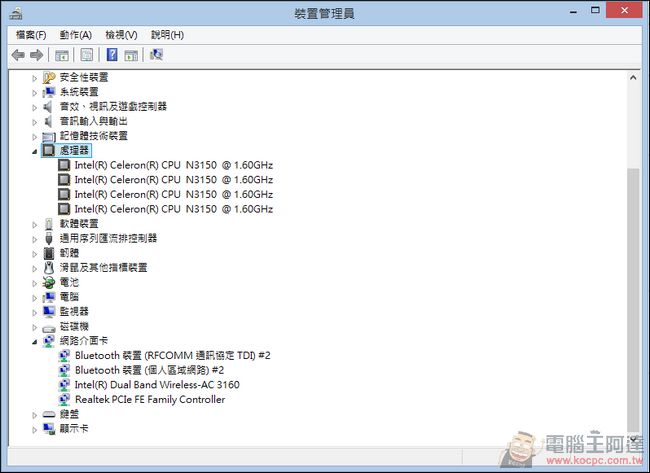Select the 鍵盤 keyboards category
The width and height of the screenshot is (650, 473).
tap(69, 414)
